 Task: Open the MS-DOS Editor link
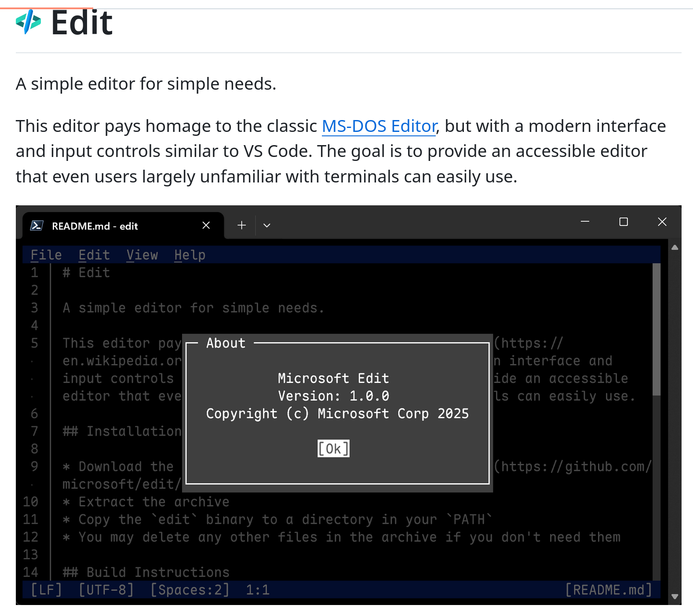(x=379, y=126)
